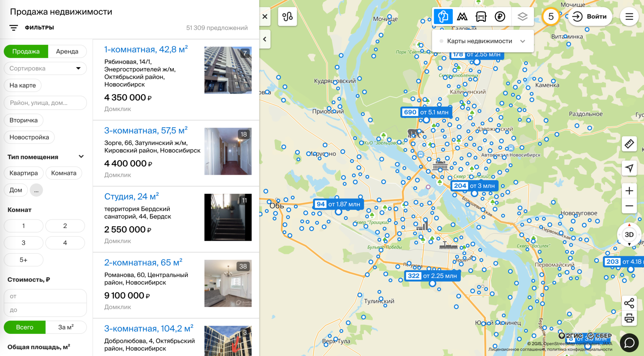Open map cluster 690 от 5.1 млн
This screenshot has height=356, width=644.
[x=426, y=112]
